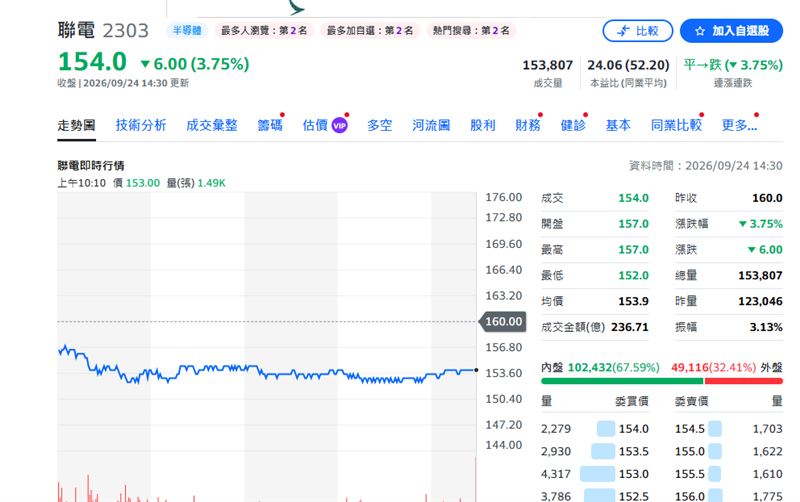The image size is (800, 502).
Task: Click the purple VIP badge icon
Action: [340, 126]
